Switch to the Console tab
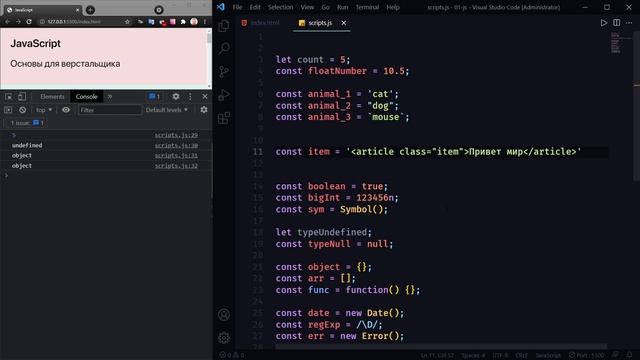 tap(87, 96)
